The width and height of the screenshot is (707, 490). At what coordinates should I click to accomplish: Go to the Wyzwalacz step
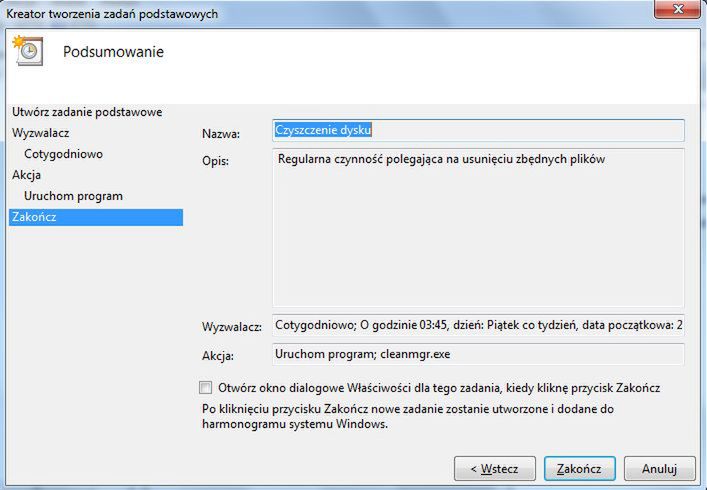pos(41,133)
